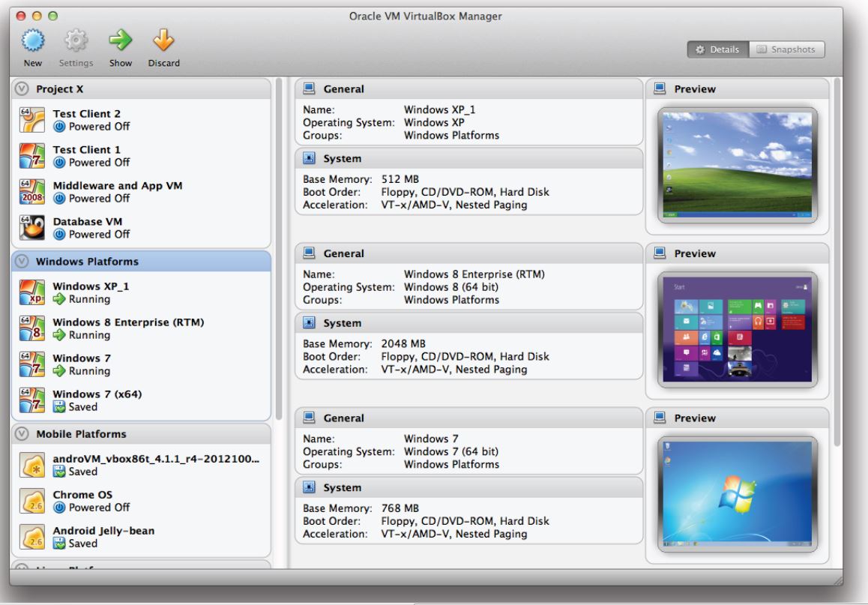Click System header under Windows 8 Enterprise details

[x=469, y=322]
